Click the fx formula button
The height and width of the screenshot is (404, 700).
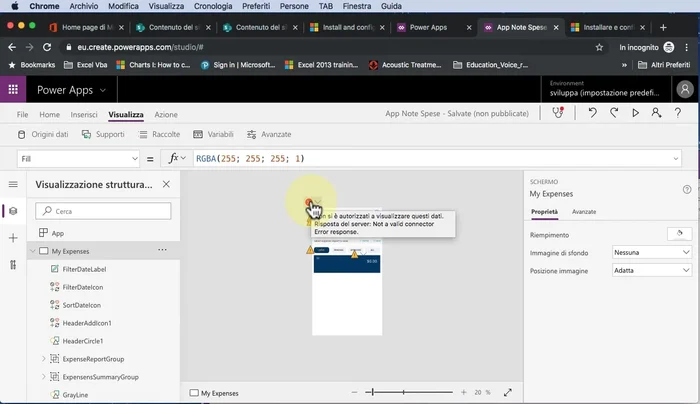click(177, 158)
